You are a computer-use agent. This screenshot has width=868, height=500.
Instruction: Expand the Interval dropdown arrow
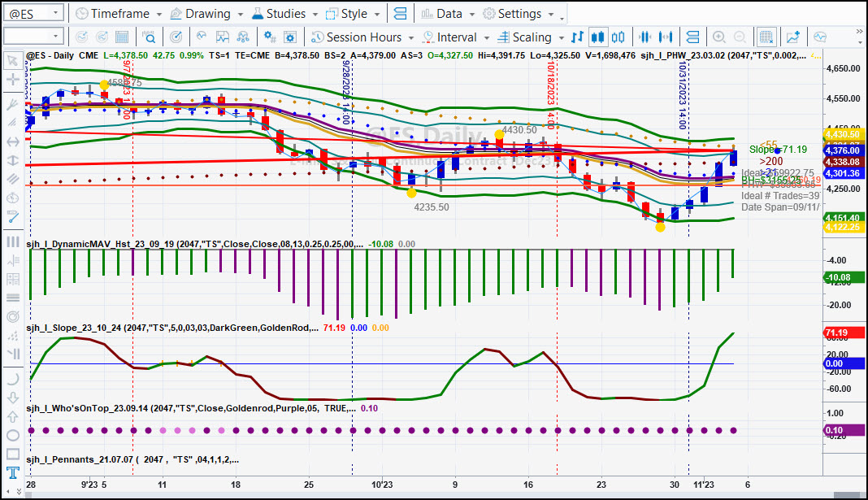point(487,37)
